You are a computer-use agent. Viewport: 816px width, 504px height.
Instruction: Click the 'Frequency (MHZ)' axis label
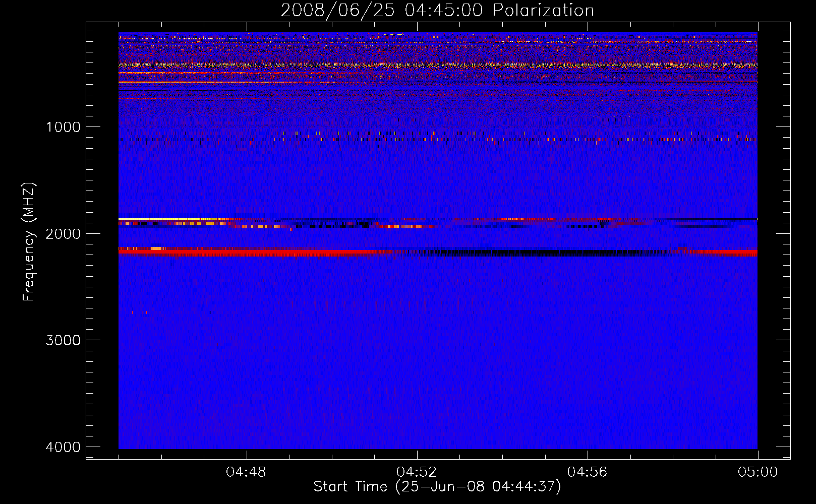tap(29, 242)
